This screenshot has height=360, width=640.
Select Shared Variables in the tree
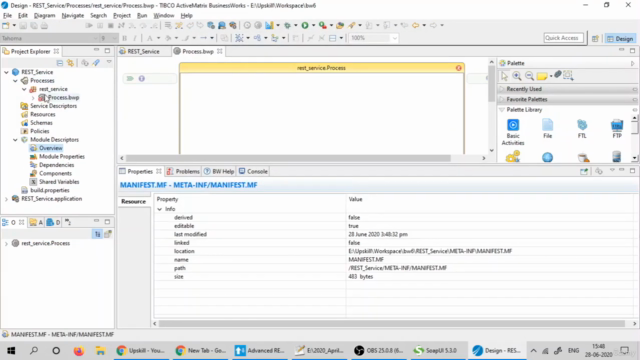click(59, 182)
